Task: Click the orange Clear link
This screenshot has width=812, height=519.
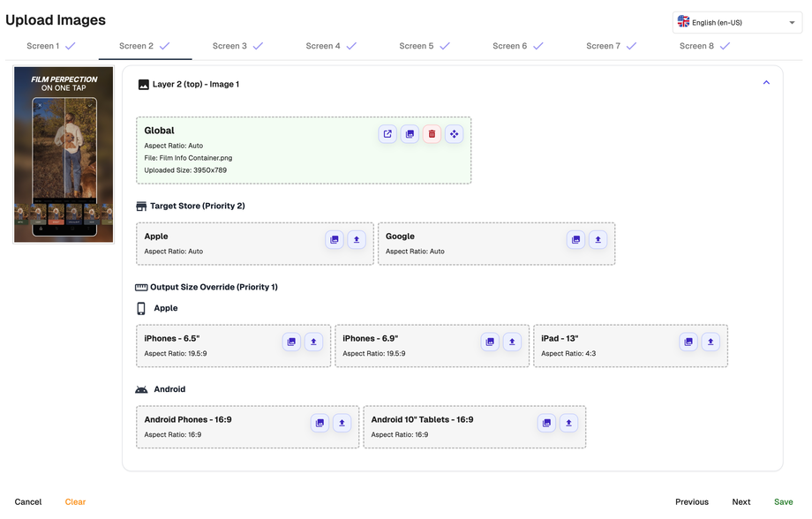Action: click(x=75, y=501)
